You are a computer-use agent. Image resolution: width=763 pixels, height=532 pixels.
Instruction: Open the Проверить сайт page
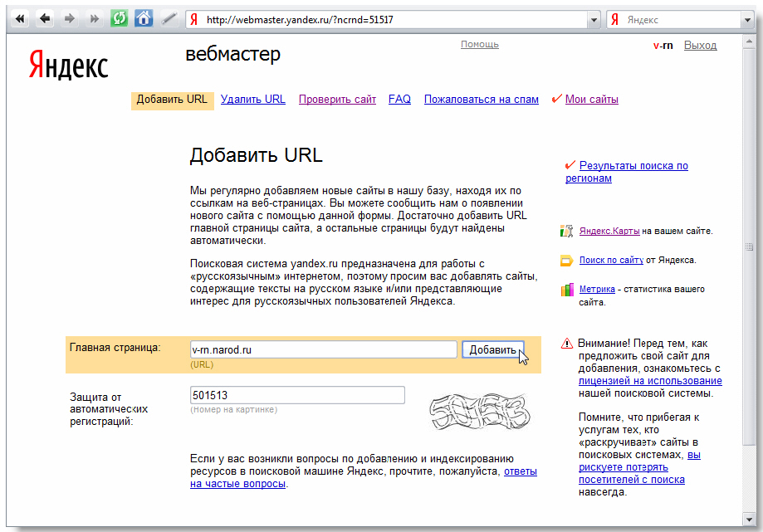click(x=337, y=100)
